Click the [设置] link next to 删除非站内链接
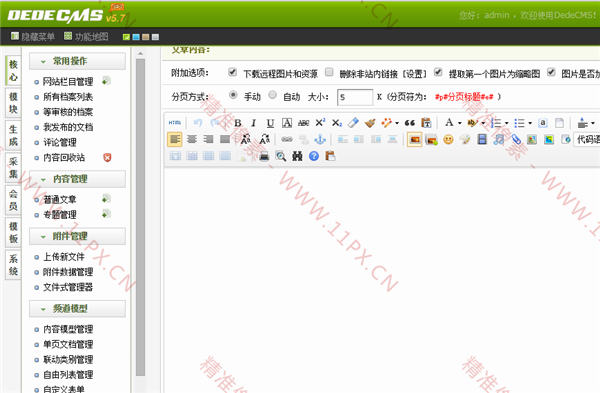Viewport: 600px width, 393px height. (415, 74)
